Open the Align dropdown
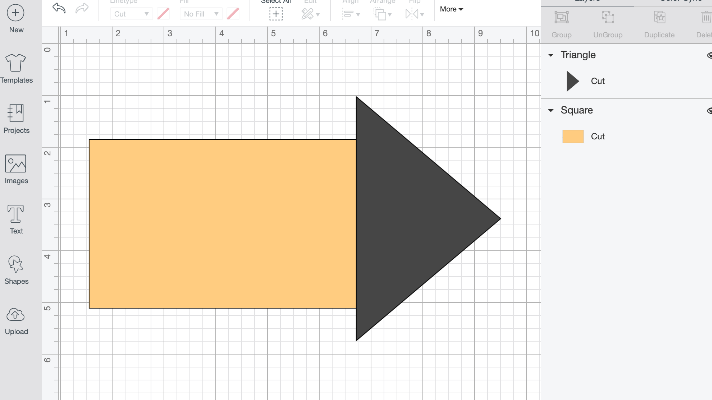This screenshot has width=712, height=400. coord(351,14)
